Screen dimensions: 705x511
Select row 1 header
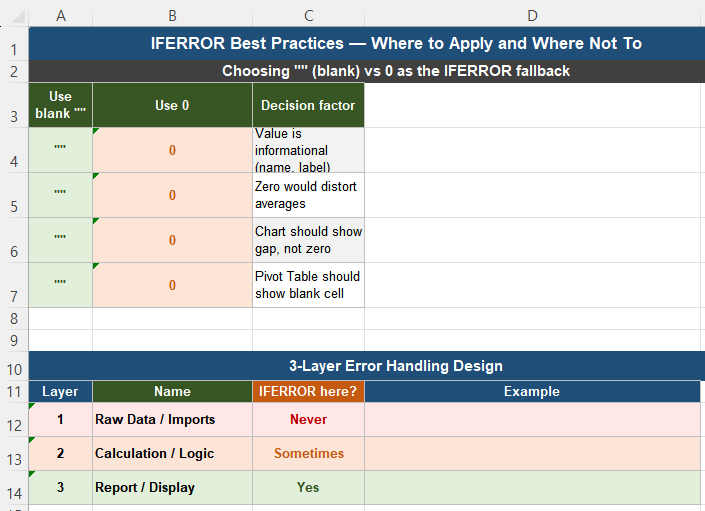click(x=14, y=44)
